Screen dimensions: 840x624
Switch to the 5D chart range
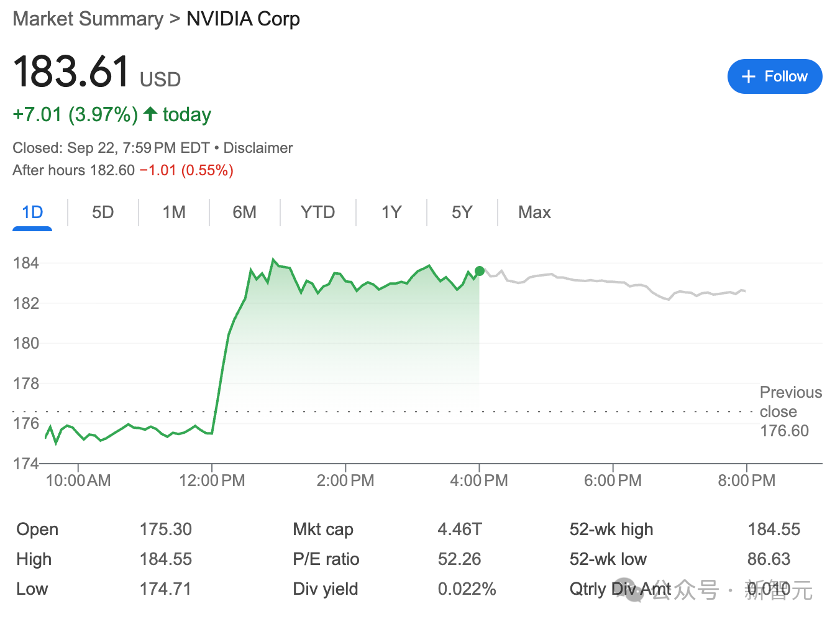pos(103,213)
